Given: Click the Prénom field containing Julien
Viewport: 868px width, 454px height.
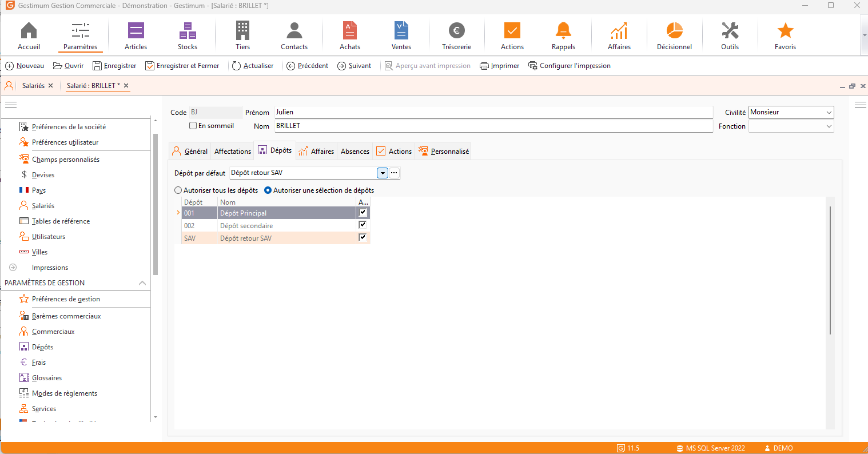Looking at the screenshot, I should (493, 112).
